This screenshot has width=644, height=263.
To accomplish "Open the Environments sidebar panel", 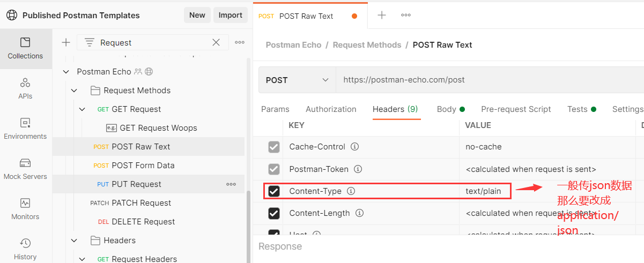I will point(25,129).
